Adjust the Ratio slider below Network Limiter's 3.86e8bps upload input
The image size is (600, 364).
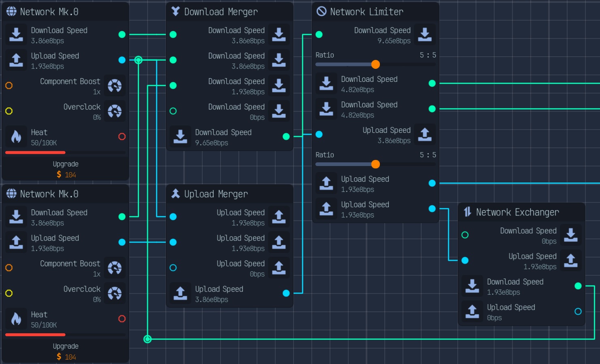coord(375,164)
